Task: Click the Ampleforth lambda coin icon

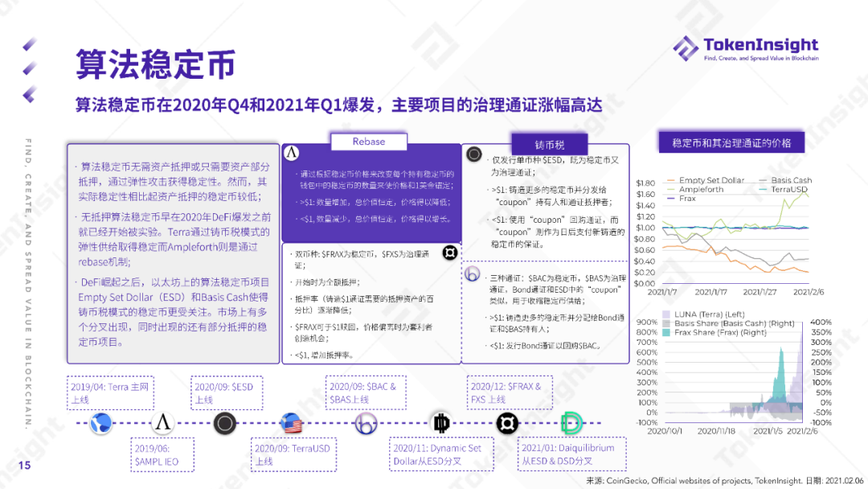Action: pyautogui.click(x=162, y=424)
